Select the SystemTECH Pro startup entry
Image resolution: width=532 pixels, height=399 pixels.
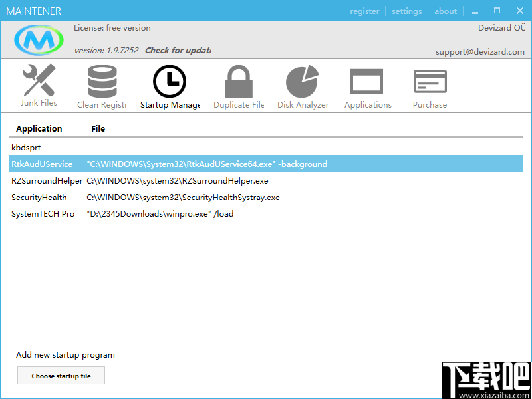(266, 214)
